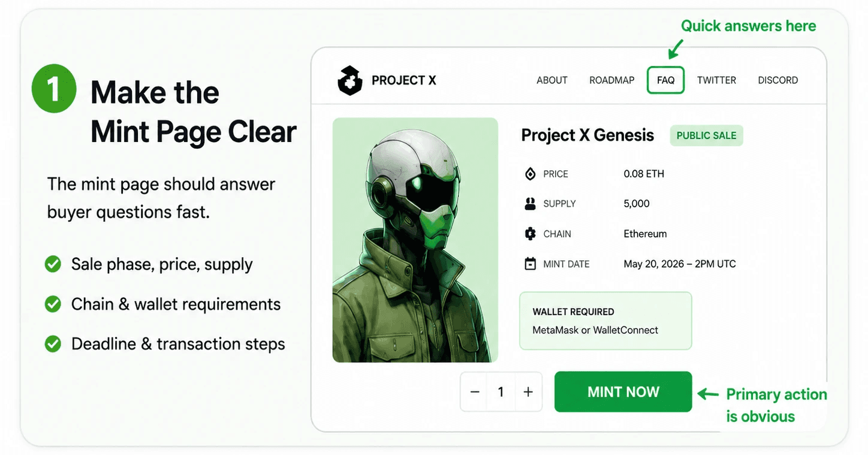The image size is (868, 455).
Task: Open the ROADMAP nav item
Action: pos(611,80)
